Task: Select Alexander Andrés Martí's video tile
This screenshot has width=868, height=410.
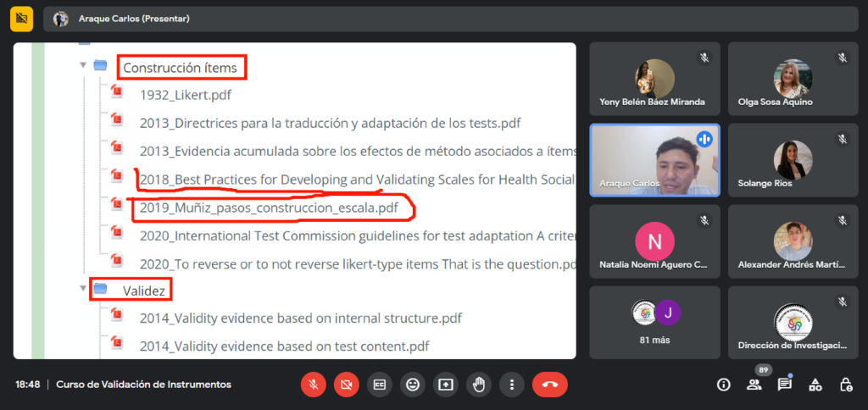Action: (793, 241)
